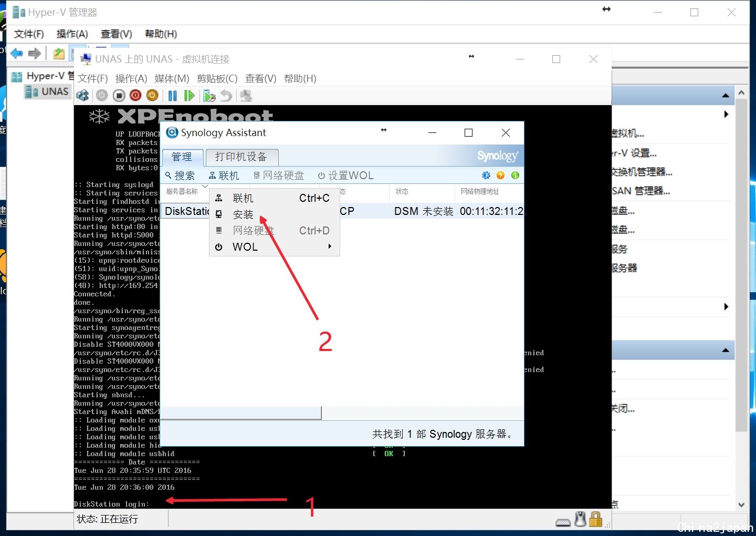Switch to the 管理 tab
This screenshot has height=536, width=756.
[182, 157]
